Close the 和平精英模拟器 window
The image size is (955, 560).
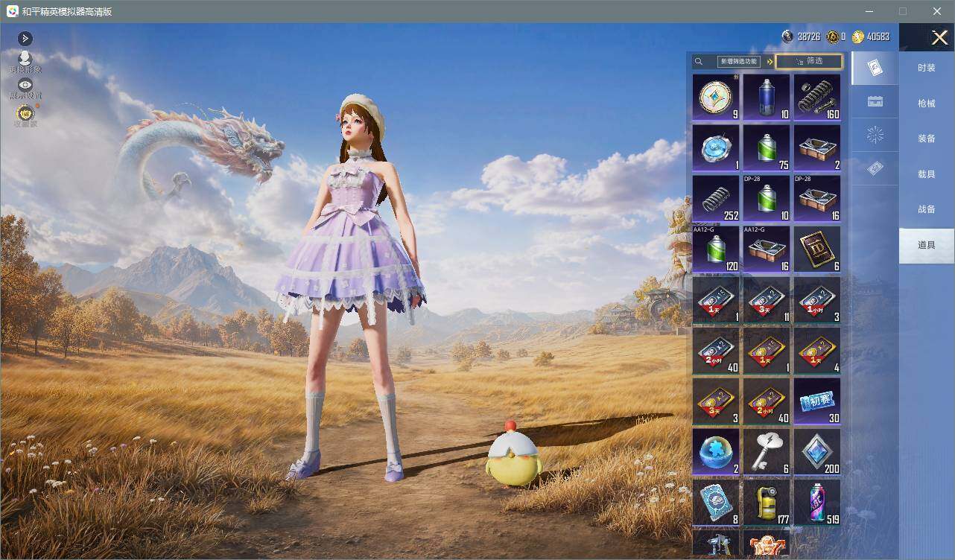pos(937,11)
